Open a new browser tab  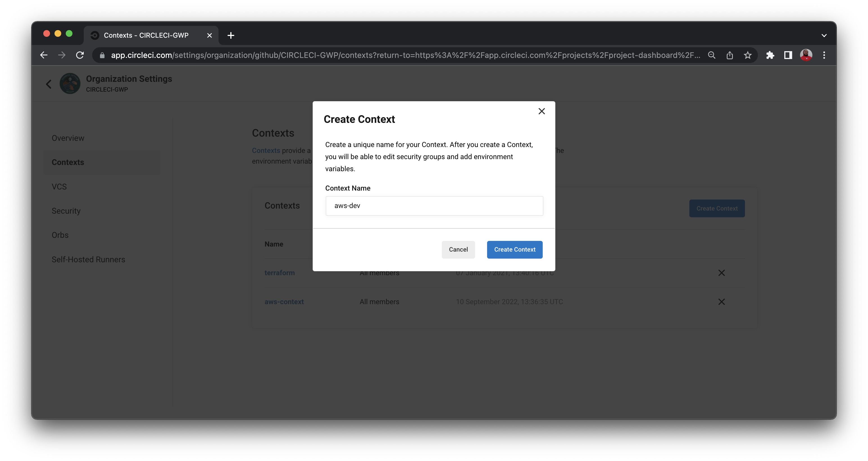point(231,35)
